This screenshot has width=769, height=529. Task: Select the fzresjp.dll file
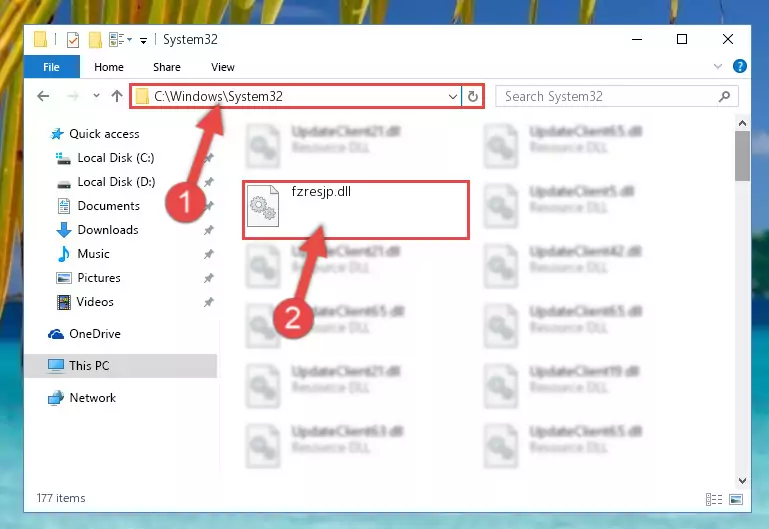pyautogui.click(x=356, y=210)
